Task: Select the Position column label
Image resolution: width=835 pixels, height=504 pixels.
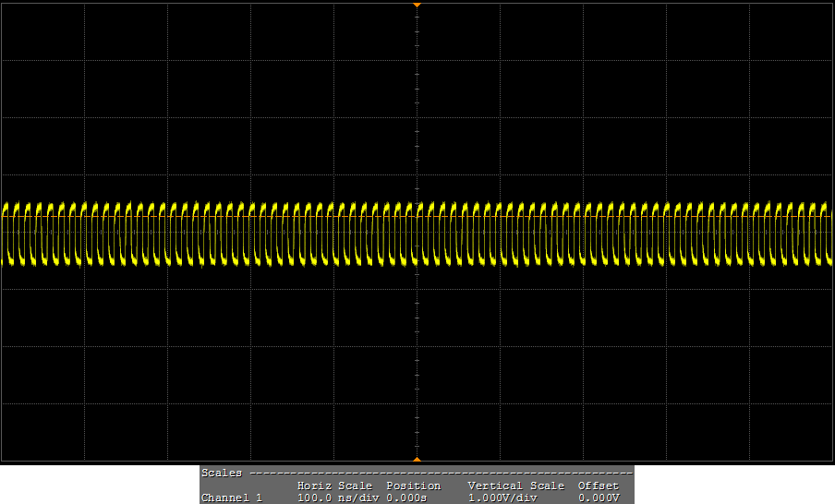Action: [x=413, y=486]
